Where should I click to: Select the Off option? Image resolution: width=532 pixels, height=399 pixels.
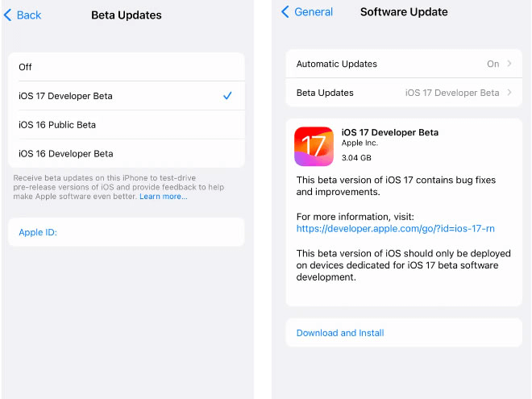tap(127, 67)
